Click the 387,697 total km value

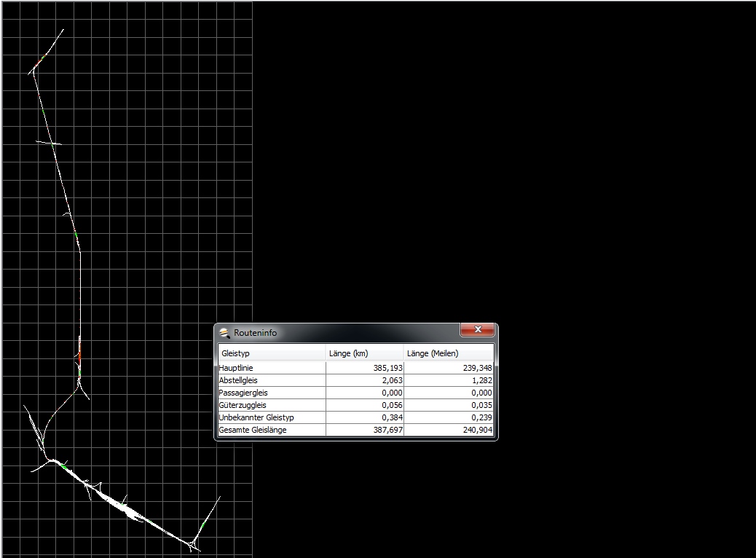[x=387, y=430]
